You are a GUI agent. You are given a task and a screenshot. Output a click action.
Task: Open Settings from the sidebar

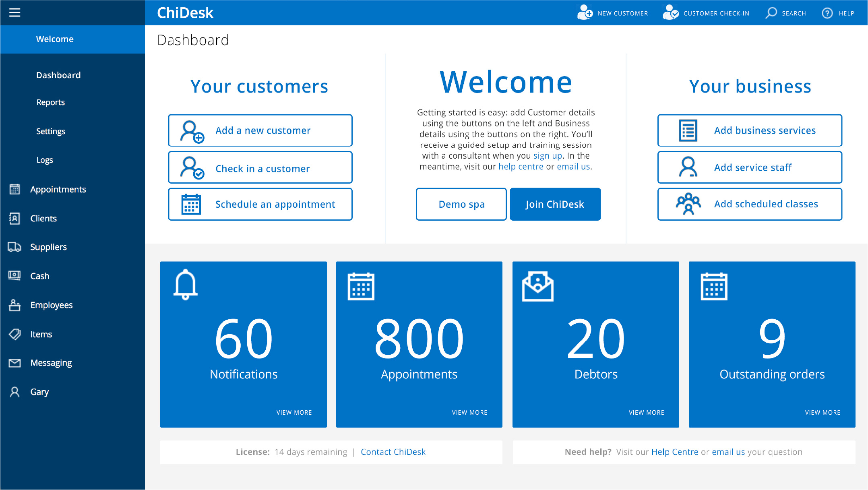click(51, 131)
